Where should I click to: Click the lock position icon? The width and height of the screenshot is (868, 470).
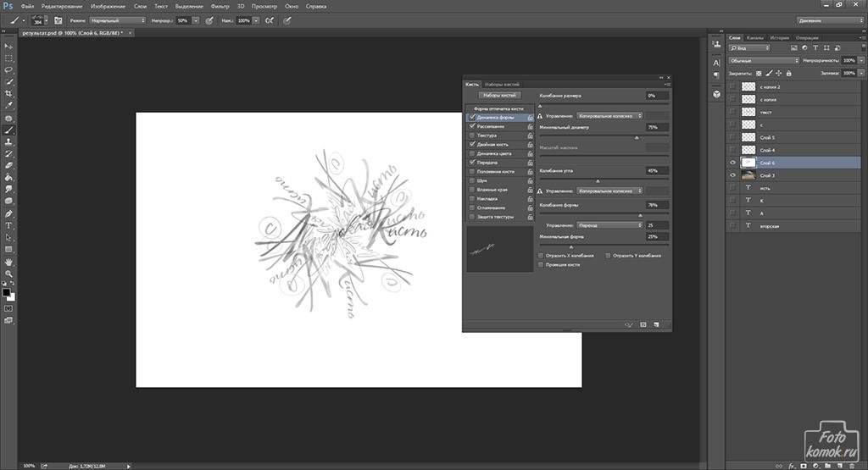pos(778,73)
